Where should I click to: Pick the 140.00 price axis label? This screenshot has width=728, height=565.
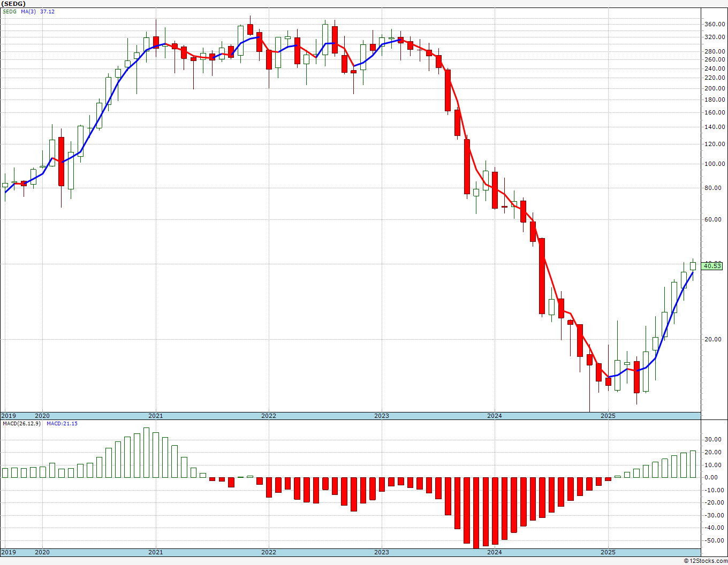(715, 127)
